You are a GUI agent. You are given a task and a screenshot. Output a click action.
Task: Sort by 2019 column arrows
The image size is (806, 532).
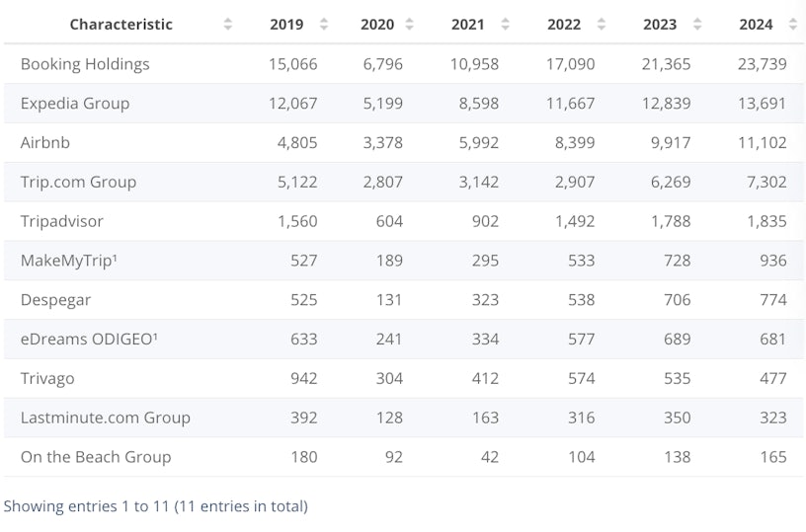(x=324, y=24)
